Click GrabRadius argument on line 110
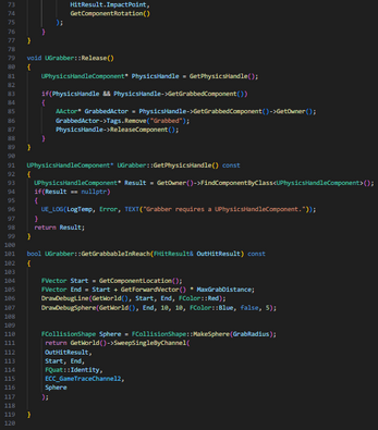The height and width of the screenshot is (430, 378). 251,334
